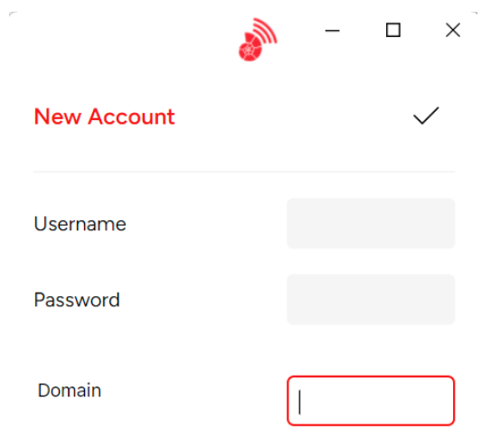Click inside the red-outlined Domain field
The width and height of the screenshot is (481, 448).
[371, 400]
